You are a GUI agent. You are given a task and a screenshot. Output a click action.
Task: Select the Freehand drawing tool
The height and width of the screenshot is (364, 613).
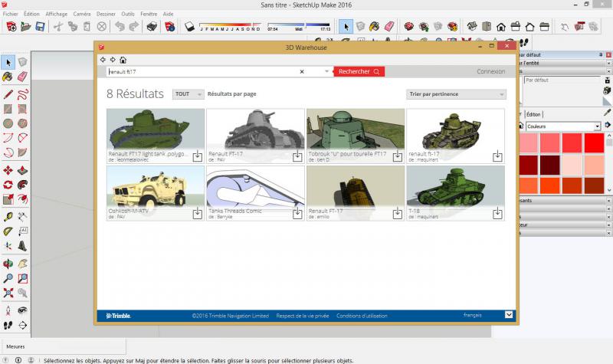point(23,94)
